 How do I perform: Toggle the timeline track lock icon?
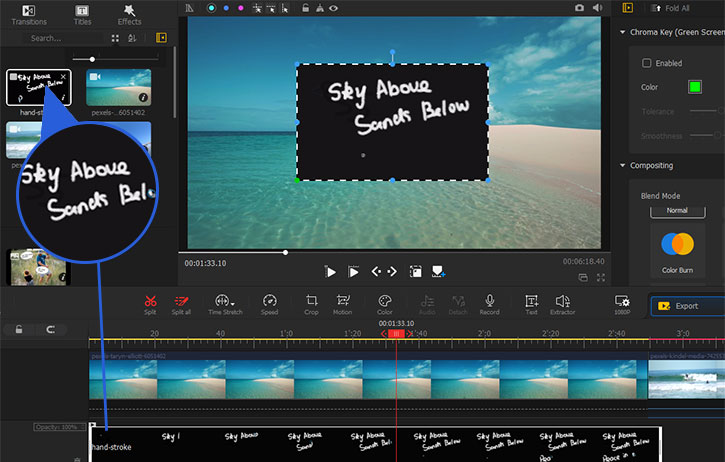tap(18, 329)
